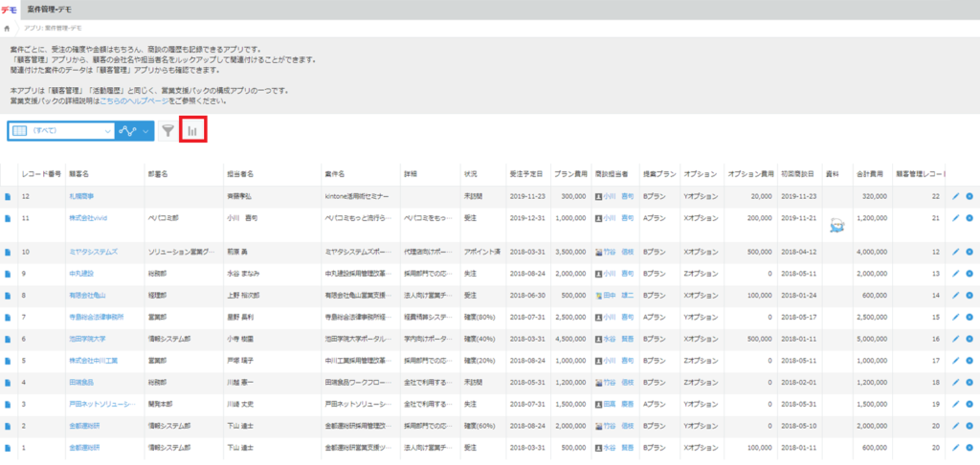Open record 10 details document icon
The width and height of the screenshot is (980, 465).
click(x=8, y=252)
